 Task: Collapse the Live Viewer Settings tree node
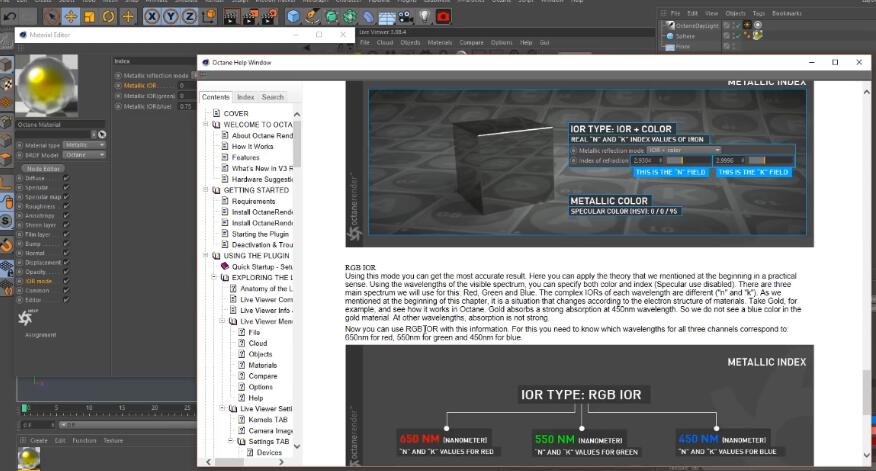(x=222, y=408)
